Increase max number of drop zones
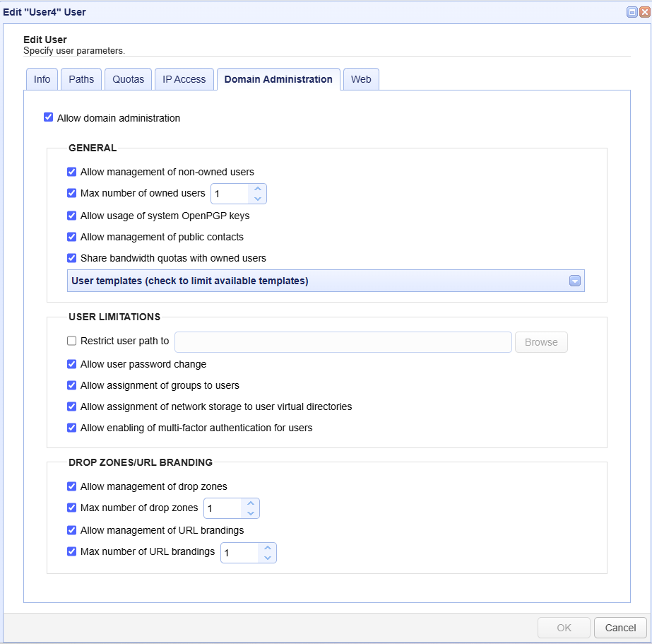Image resolution: width=652 pixels, height=644 pixels. tap(251, 503)
